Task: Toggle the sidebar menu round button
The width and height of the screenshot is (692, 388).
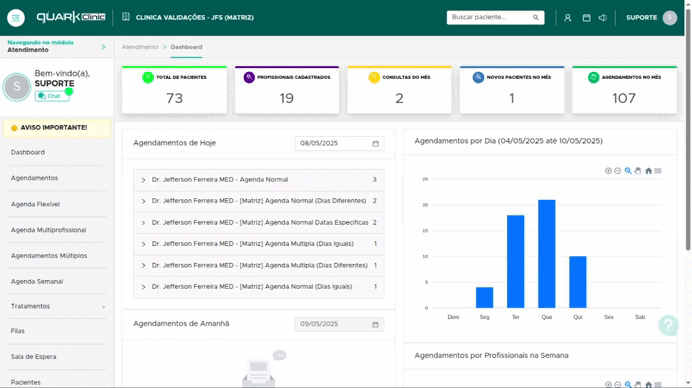Action: 16,18
